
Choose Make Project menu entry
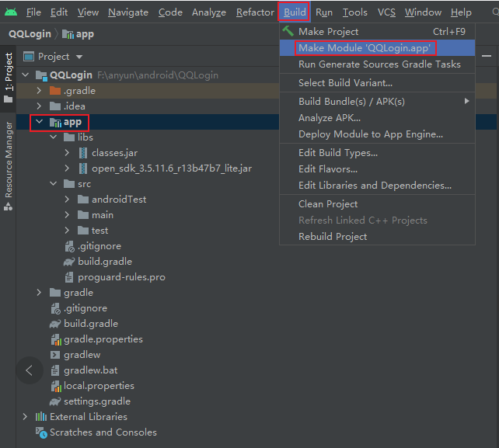tap(377, 32)
